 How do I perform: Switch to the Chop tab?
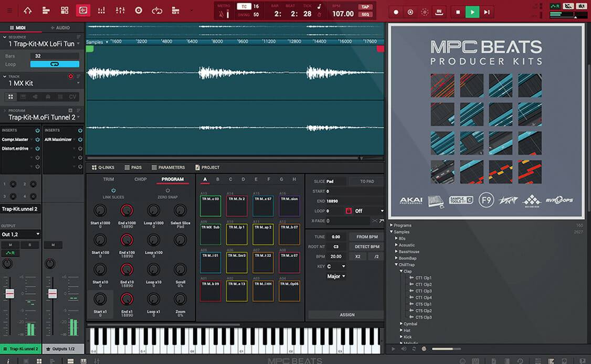tap(140, 179)
